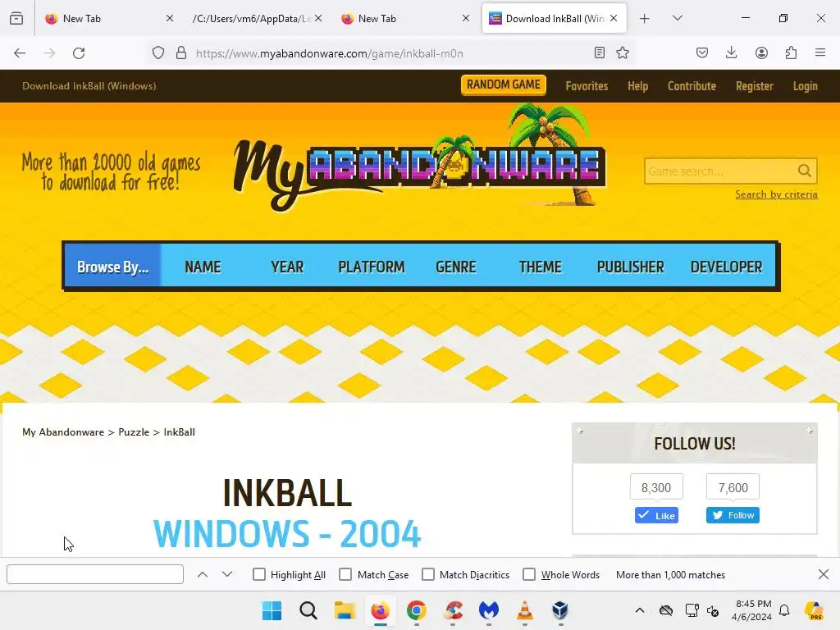
Task: Open the Favorites link
Action: pos(587,85)
